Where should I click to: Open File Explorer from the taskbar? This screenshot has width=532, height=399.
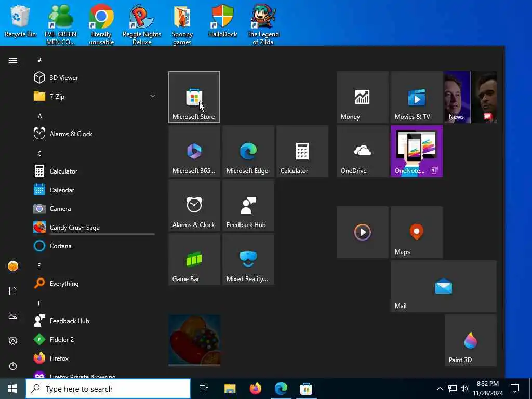click(x=230, y=389)
